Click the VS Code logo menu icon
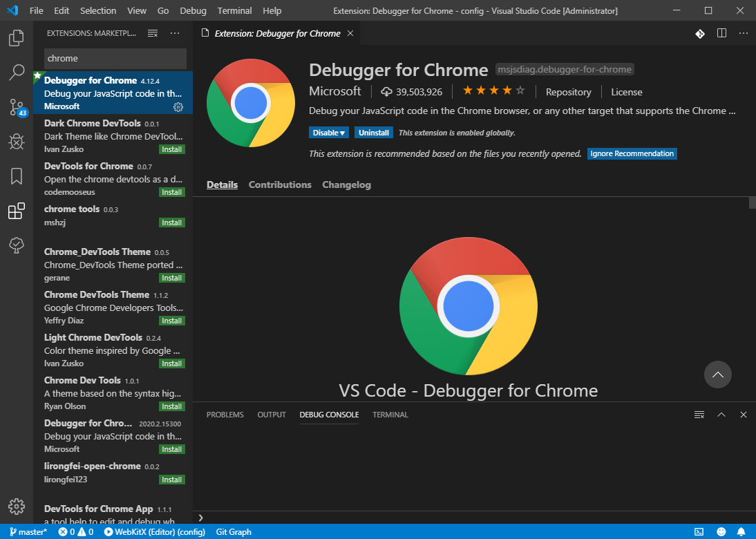This screenshot has height=539, width=756. [x=13, y=10]
